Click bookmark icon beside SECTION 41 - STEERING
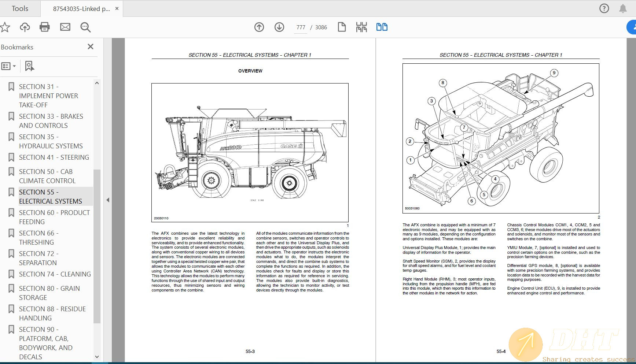Viewport: 636px width, 364px height. point(11,157)
